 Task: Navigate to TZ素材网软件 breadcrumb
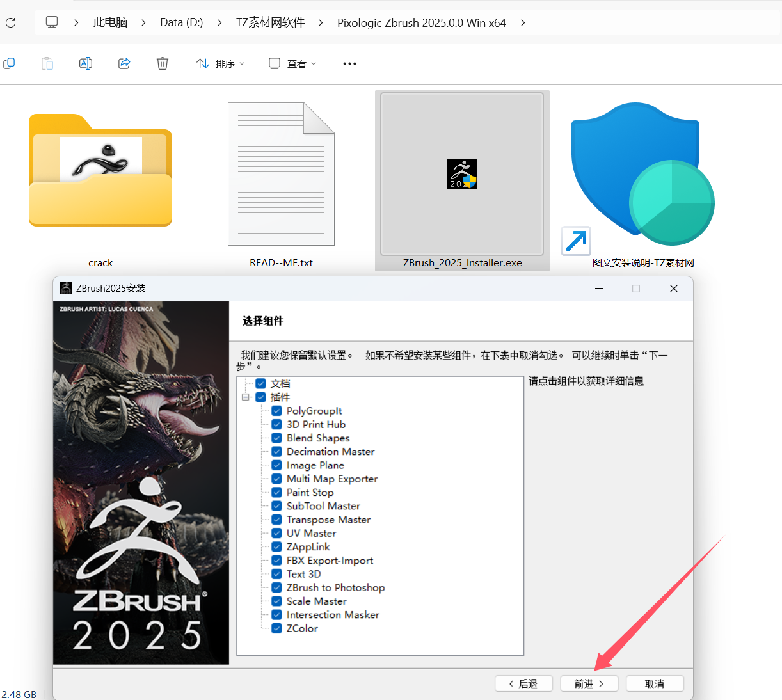point(270,22)
